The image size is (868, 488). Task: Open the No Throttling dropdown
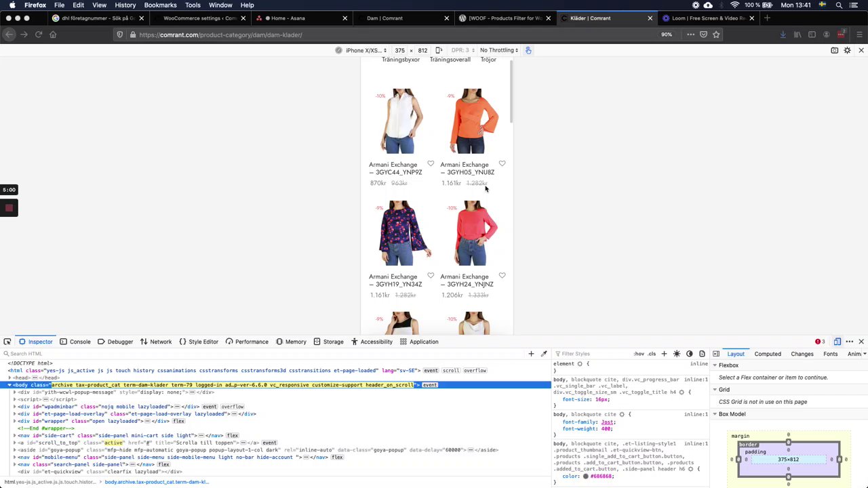(x=499, y=50)
